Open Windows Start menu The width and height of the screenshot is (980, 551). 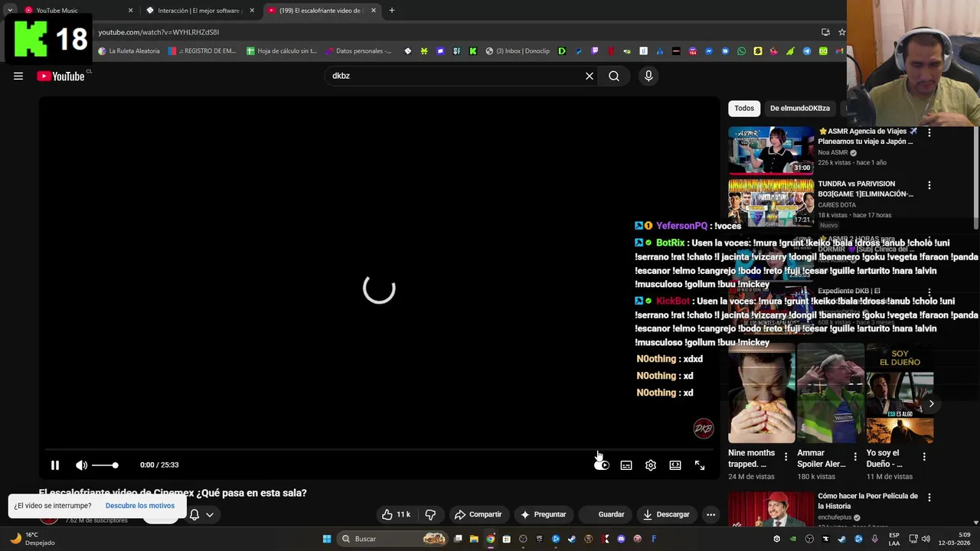(327, 539)
